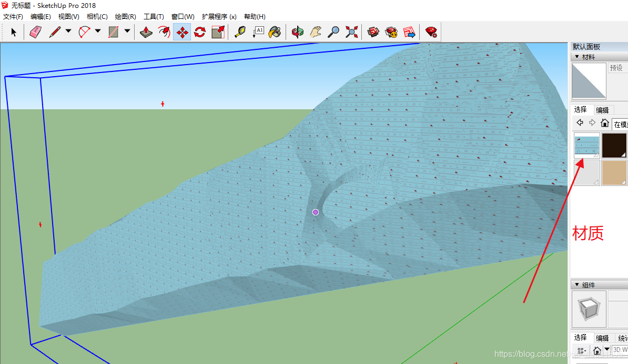This screenshot has height=364, width=628.
Task: Click the component preview cube thumbnail
Action: [589, 309]
